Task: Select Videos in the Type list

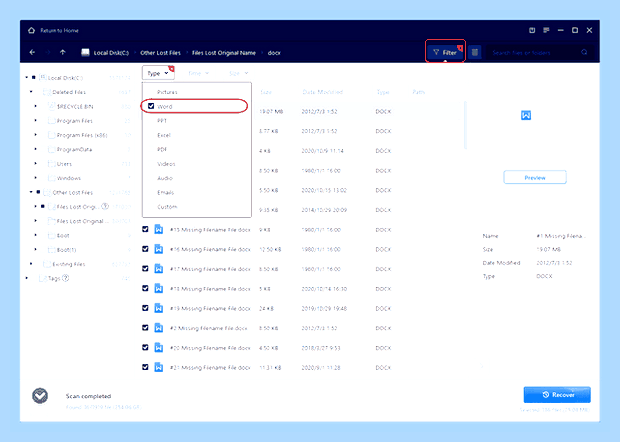Action: point(166,164)
